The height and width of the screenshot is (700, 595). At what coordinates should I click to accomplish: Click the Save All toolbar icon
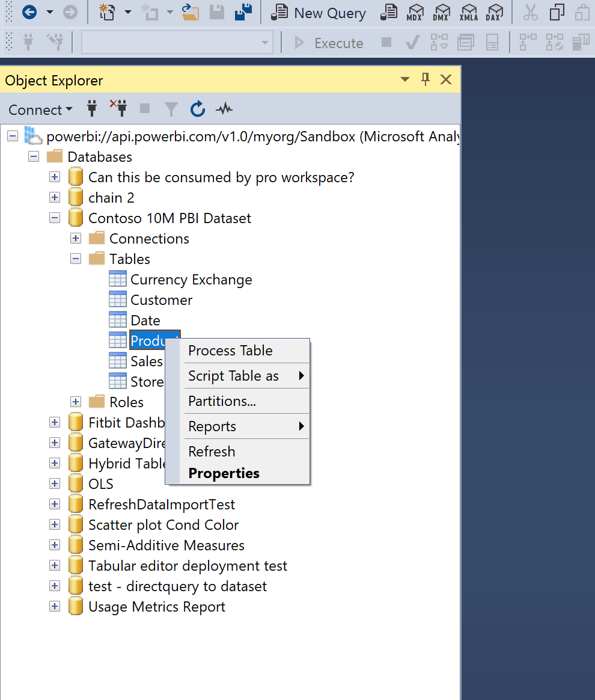click(x=243, y=12)
